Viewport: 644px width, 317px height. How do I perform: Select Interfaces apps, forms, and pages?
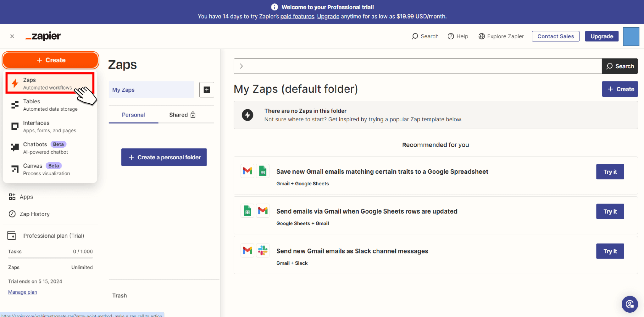point(50,126)
